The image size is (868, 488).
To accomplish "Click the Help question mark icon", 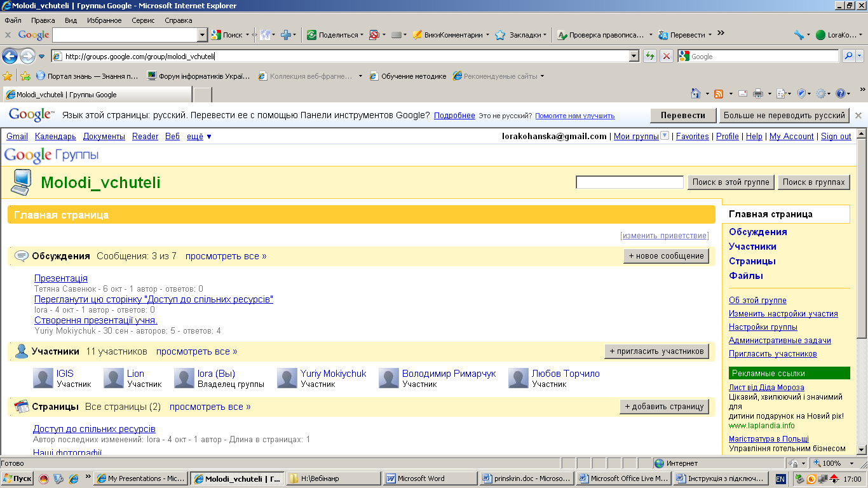I will tap(841, 94).
